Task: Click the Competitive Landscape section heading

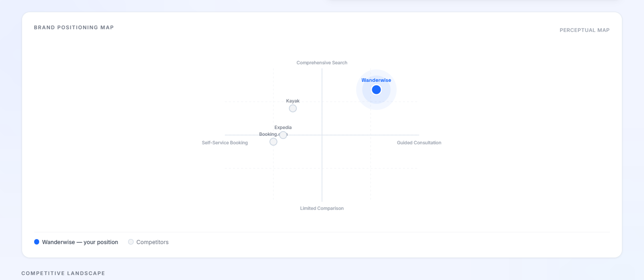Action: point(63,273)
